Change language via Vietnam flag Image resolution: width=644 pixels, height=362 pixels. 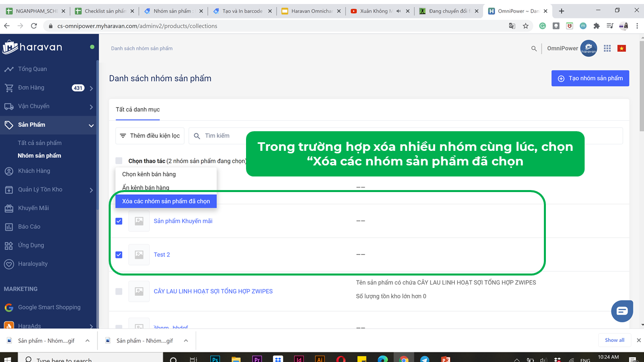click(x=621, y=48)
